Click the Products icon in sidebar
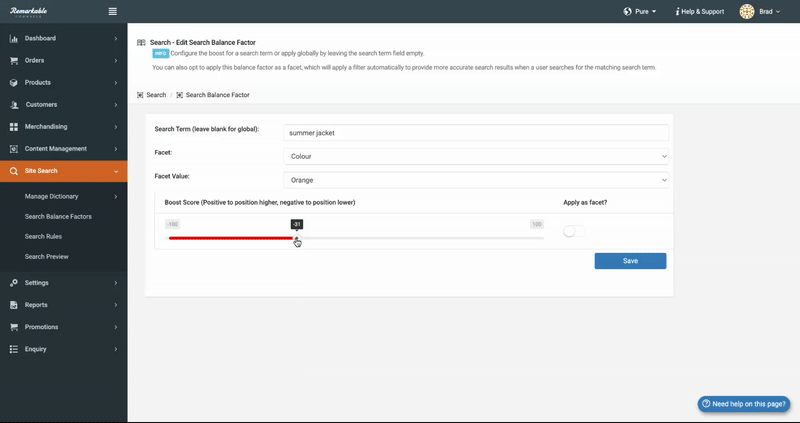The image size is (800, 423). (14, 83)
